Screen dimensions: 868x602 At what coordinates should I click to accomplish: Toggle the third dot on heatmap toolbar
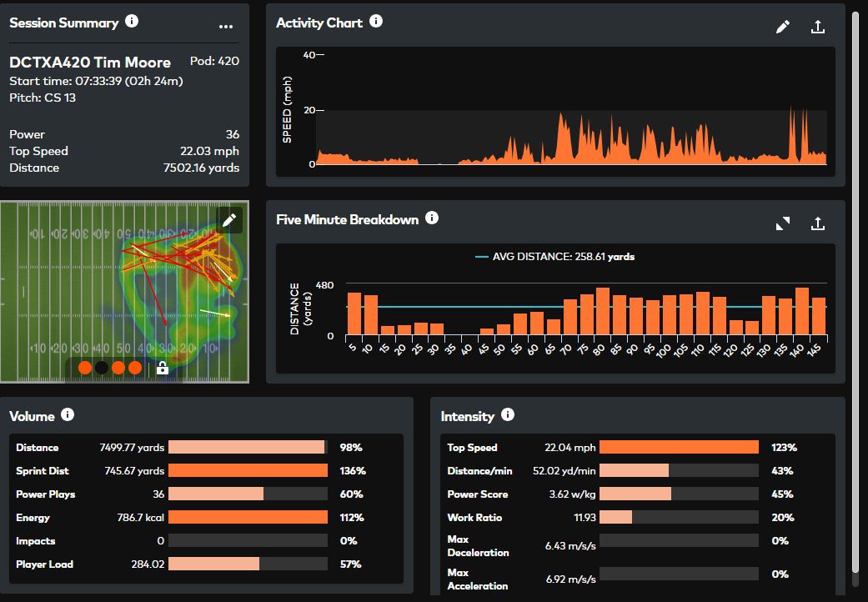click(x=118, y=368)
